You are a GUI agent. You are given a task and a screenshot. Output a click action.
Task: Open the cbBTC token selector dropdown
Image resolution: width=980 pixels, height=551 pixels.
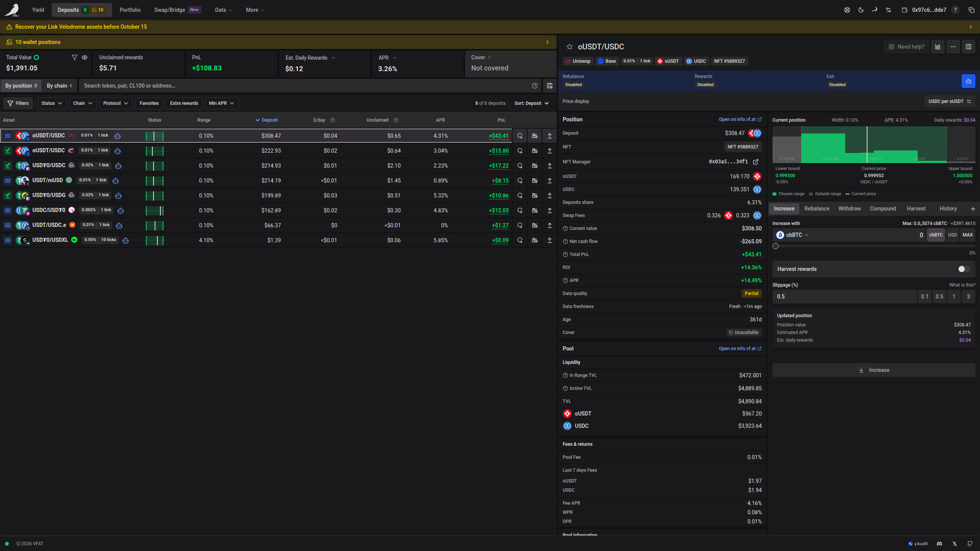792,235
